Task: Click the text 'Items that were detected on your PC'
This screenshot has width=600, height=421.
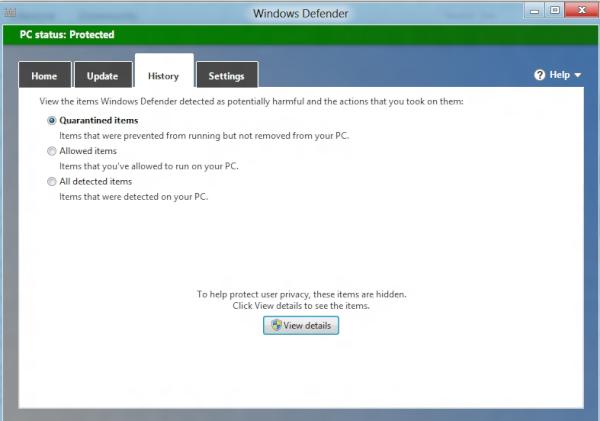Action: (x=134, y=197)
